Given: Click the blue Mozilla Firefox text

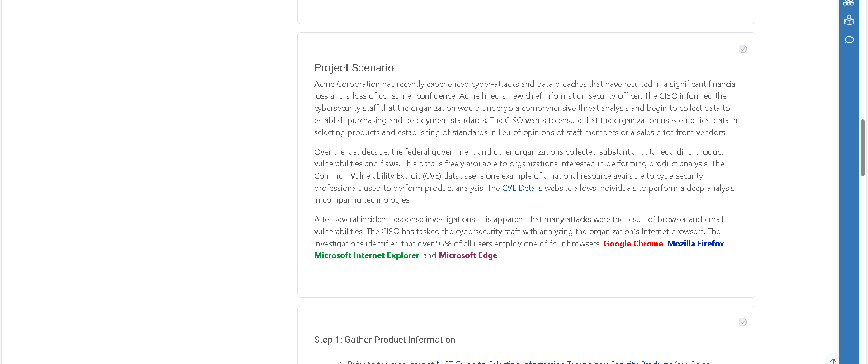Looking at the screenshot, I should click(x=696, y=244).
